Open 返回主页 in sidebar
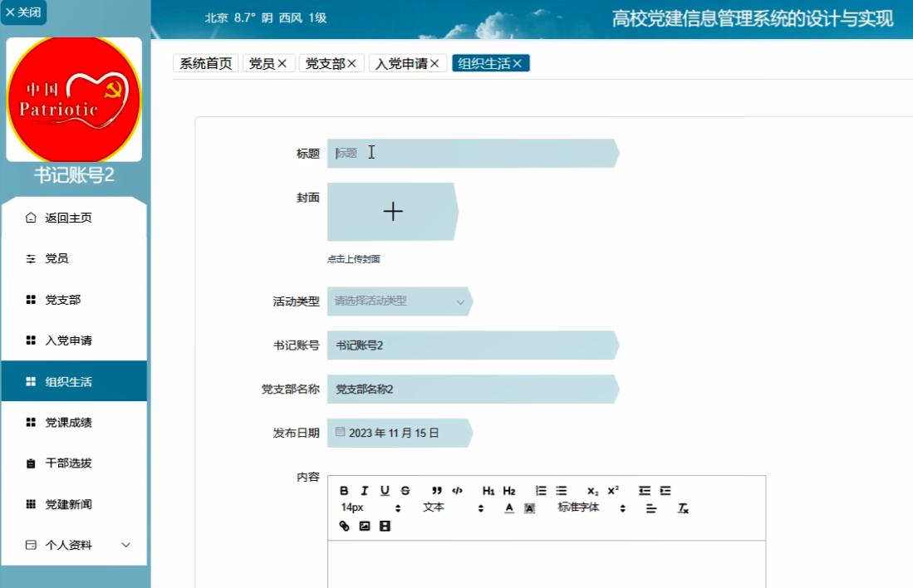This screenshot has height=588, width=913. click(x=74, y=218)
